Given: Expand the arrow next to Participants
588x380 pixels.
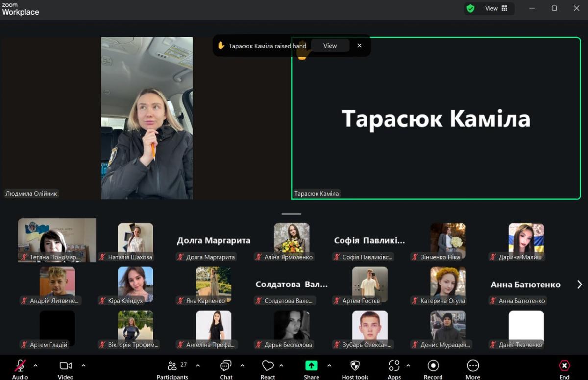Looking at the screenshot, I should coord(198,365).
